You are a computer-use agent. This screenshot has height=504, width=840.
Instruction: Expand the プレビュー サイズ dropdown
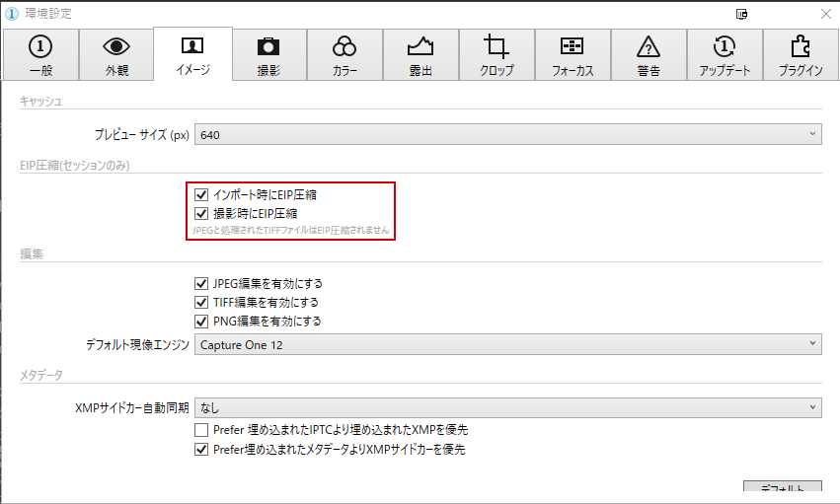tap(507, 134)
